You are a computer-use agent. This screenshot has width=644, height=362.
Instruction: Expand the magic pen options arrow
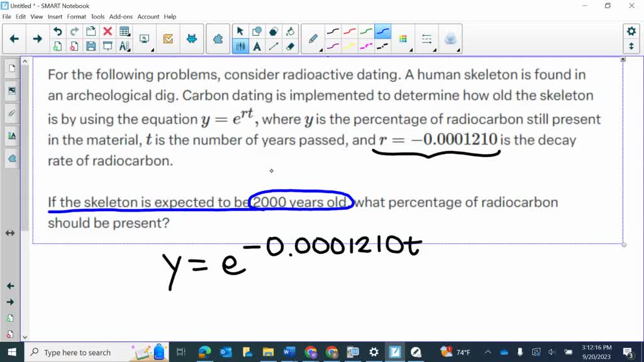458,49
